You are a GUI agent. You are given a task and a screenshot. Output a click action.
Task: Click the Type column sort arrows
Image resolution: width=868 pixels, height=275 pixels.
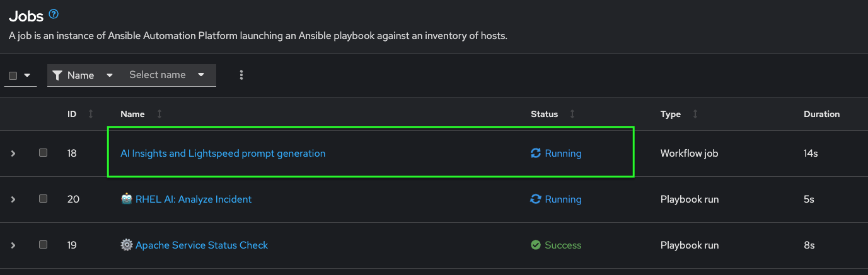point(695,114)
